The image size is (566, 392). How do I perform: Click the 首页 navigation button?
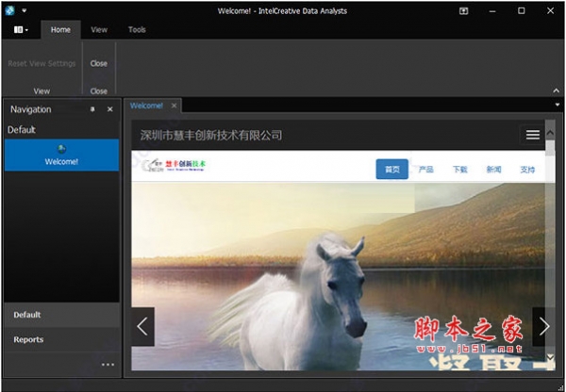coord(392,169)
